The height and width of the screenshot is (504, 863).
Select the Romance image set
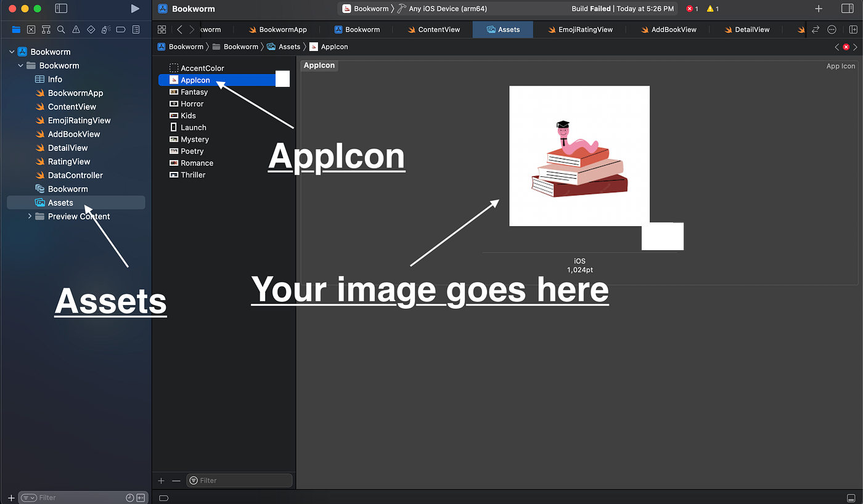click(x=195, y=163)
